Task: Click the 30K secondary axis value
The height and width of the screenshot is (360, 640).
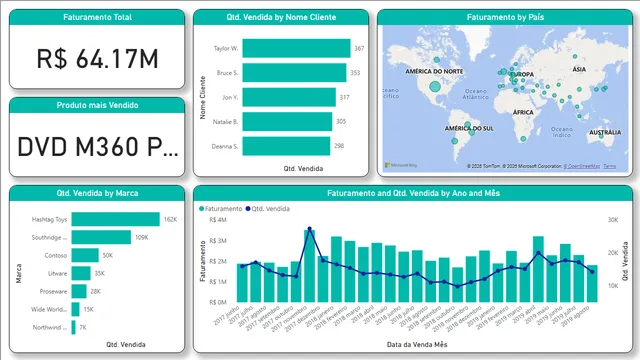Action: point(613,220)
